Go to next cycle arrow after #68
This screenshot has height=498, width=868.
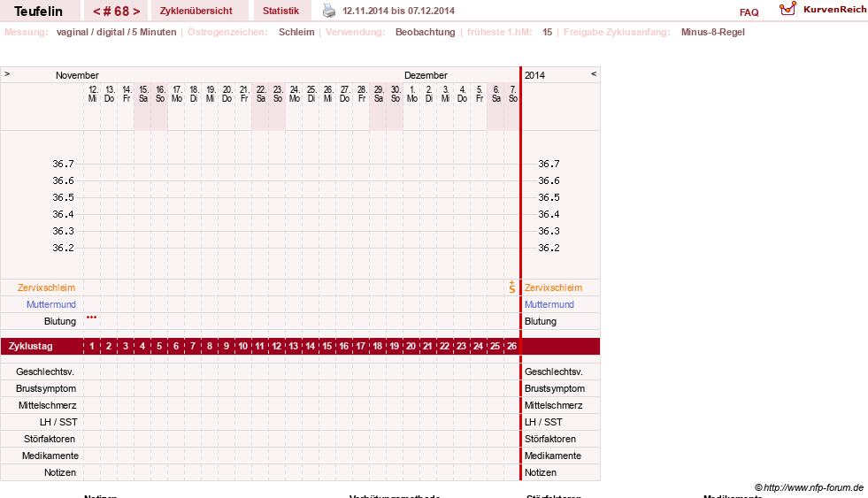coord(136,11)
